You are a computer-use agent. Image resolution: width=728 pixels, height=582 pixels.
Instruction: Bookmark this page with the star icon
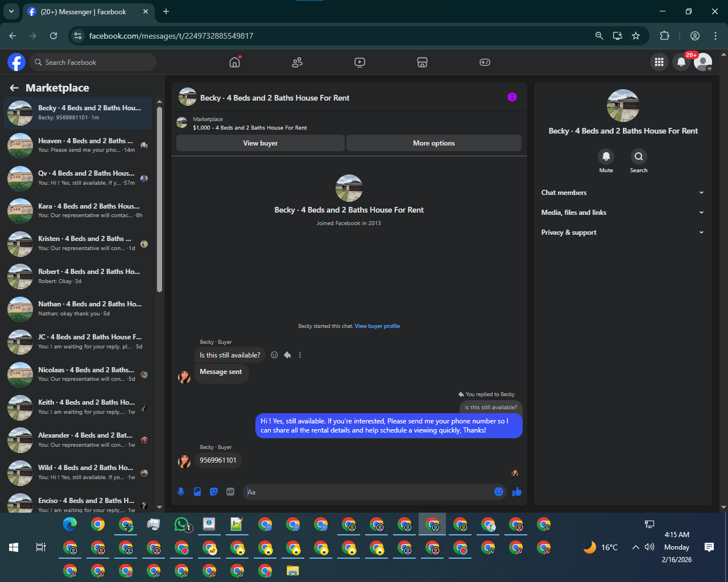[x=636, y=36]
